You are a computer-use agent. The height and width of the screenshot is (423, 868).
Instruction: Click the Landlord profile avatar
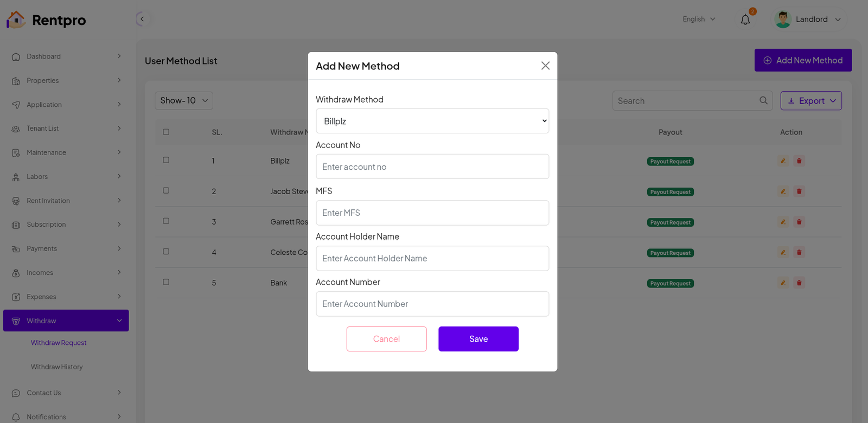click(x=783, y=20)
